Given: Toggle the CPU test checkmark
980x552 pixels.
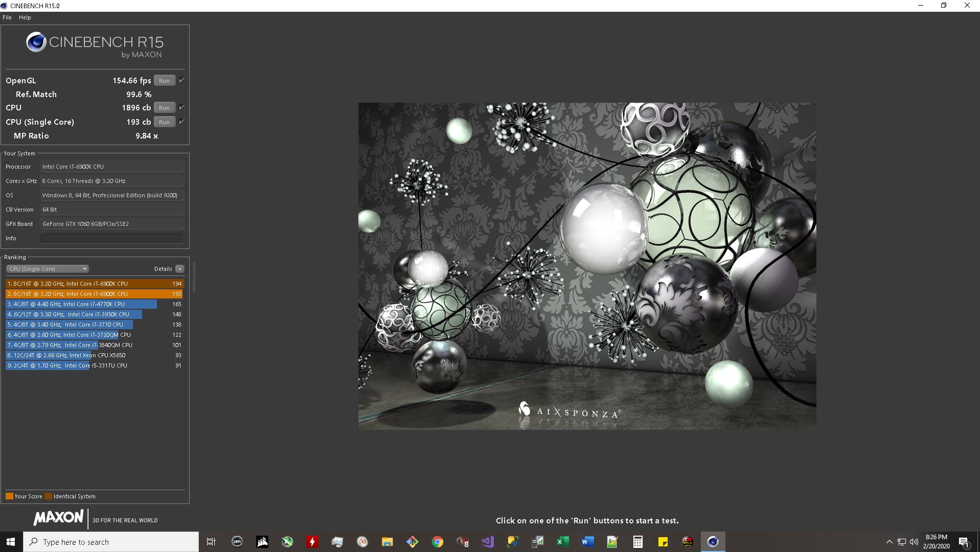Looking at the screenshot, I should pyautogui.click(x=181, y=107).
